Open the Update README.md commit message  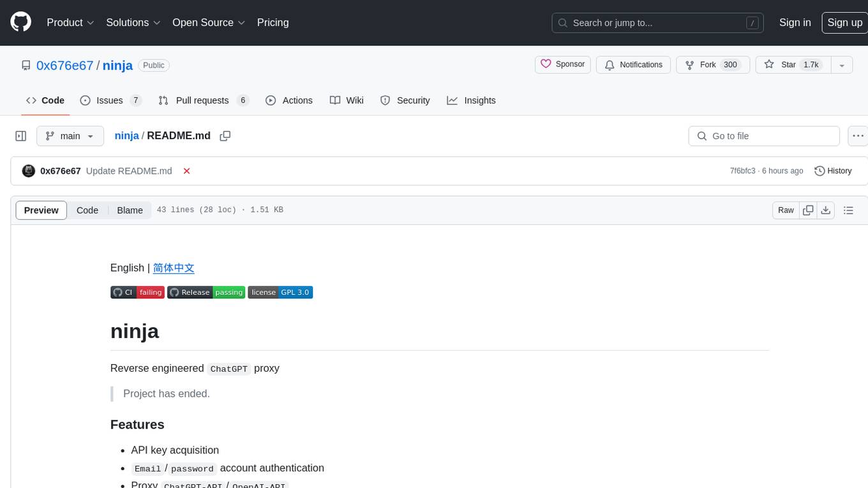pos(129,171)
